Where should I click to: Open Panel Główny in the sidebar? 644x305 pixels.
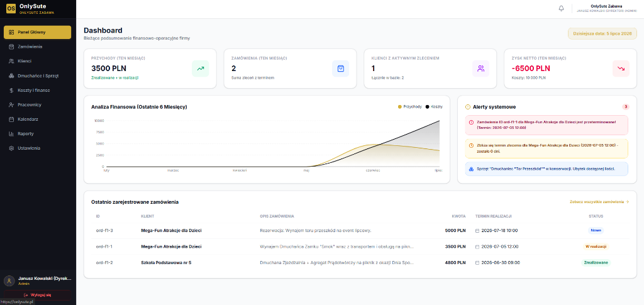[x=37, y=32]
